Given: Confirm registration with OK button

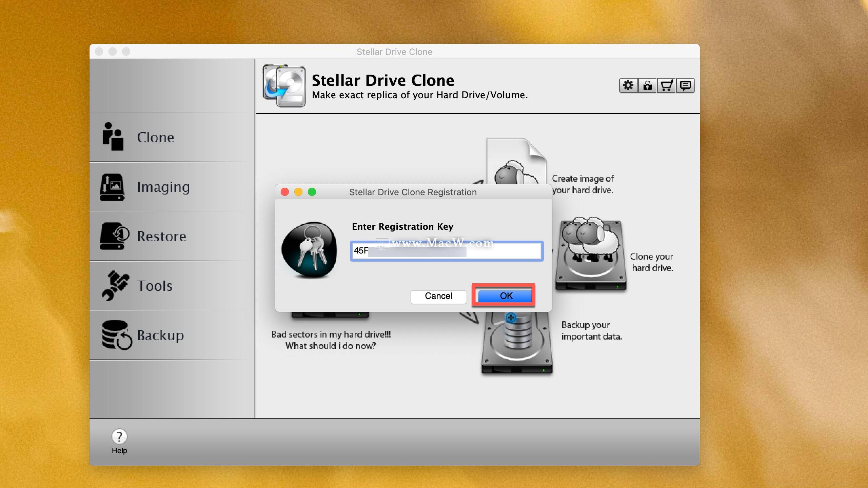Looking at the screenshot, I should point(505,296).
